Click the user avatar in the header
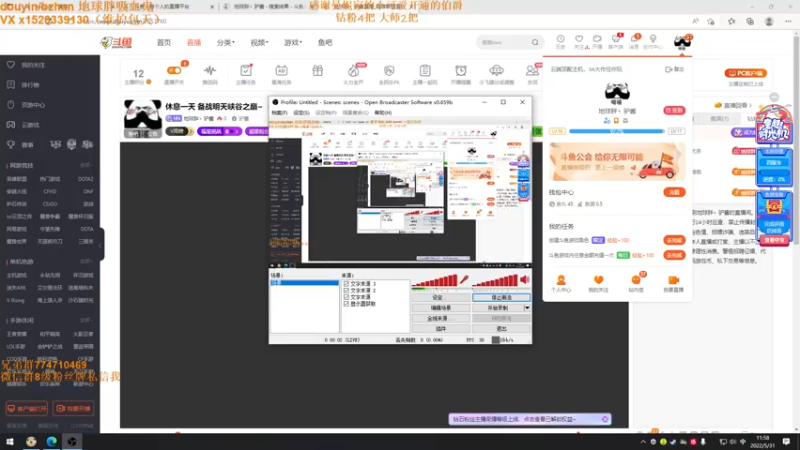The height and width of the screenshot is (450, 800). (x=682, y=42)
